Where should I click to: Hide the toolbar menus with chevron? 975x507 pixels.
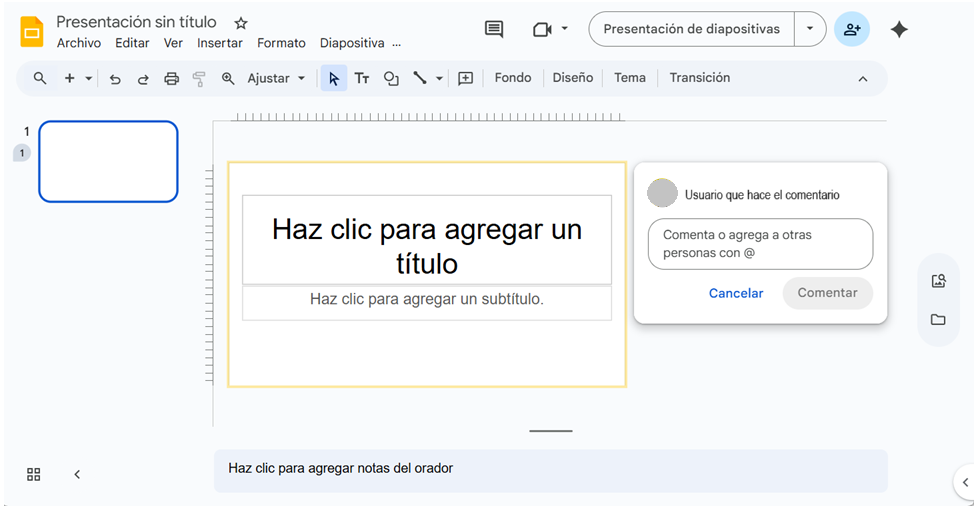pos(863,78)
